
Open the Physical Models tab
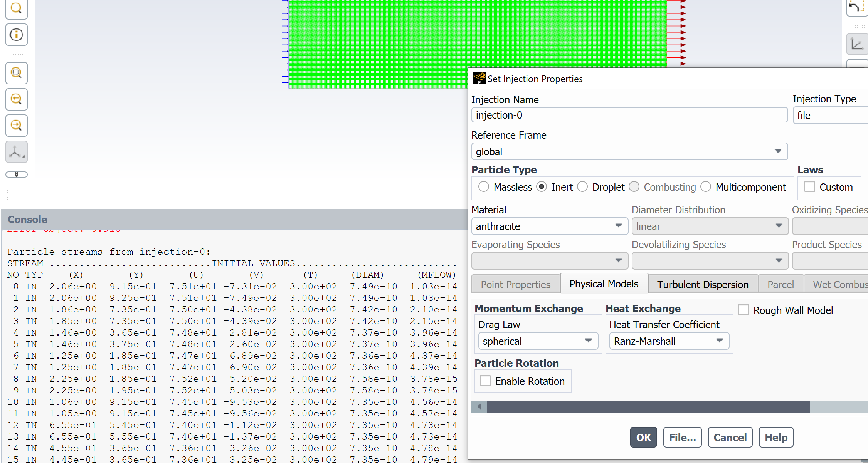click(604, 284)
